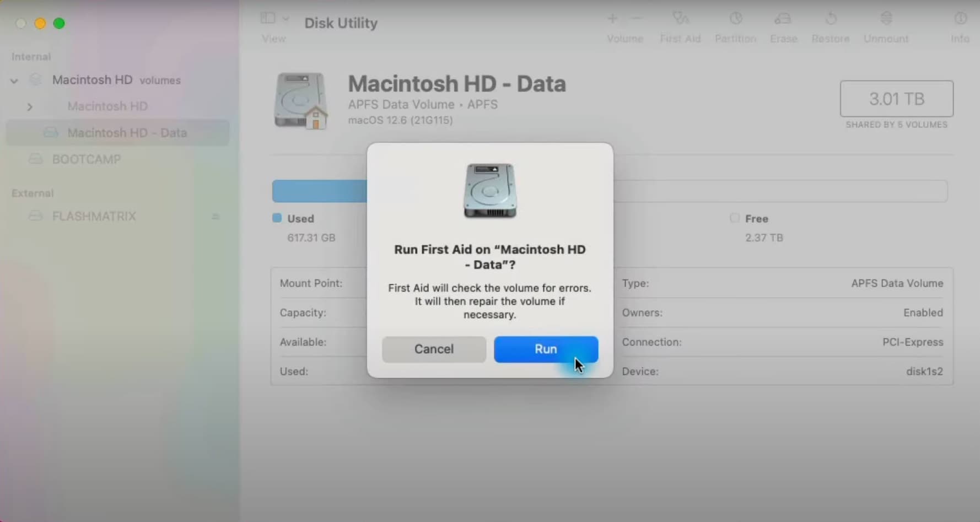Viewport: 980px width, 522px height.
Task: Click the 3.01 TB capacity box
Action: 897,99
